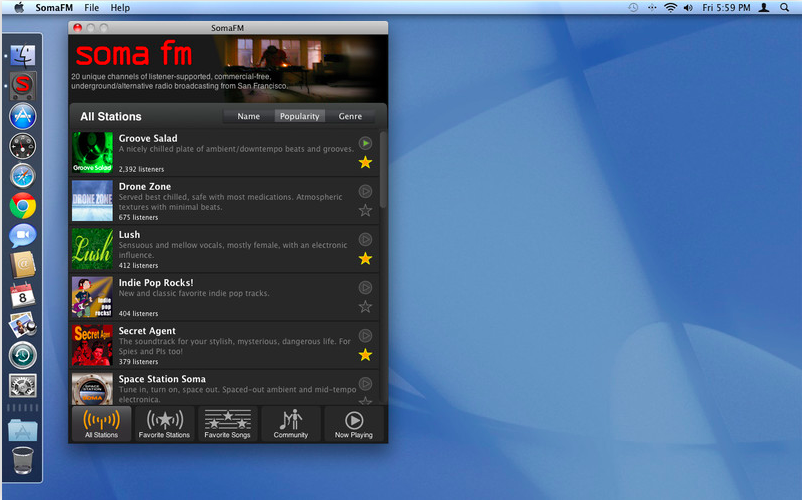Click the Secret Agent station title

pyautogui.click(x=147, y=331)
